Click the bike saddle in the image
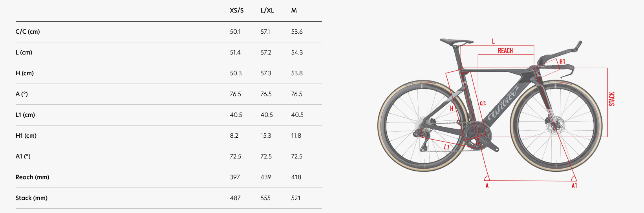This screenshot has width=644, height=213. point(456,41)
